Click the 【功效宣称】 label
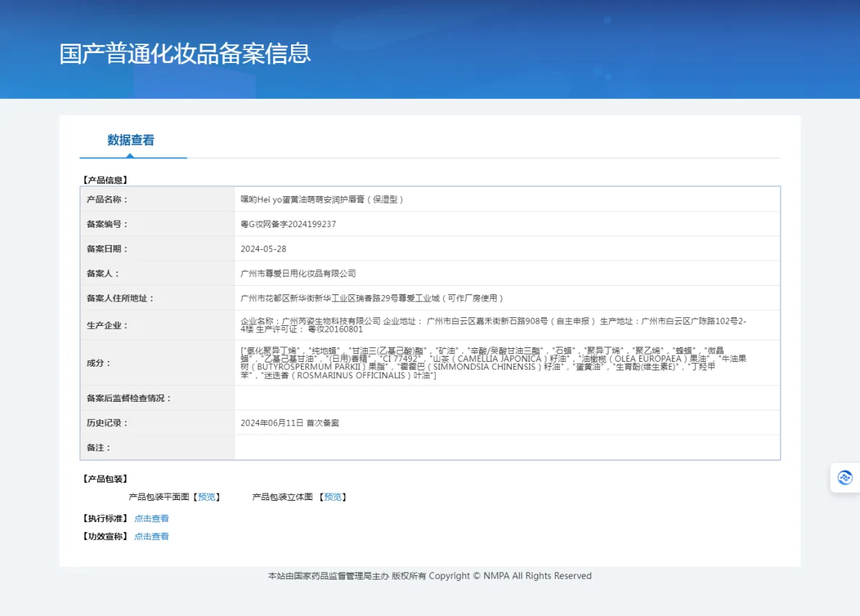 (105, 536)
